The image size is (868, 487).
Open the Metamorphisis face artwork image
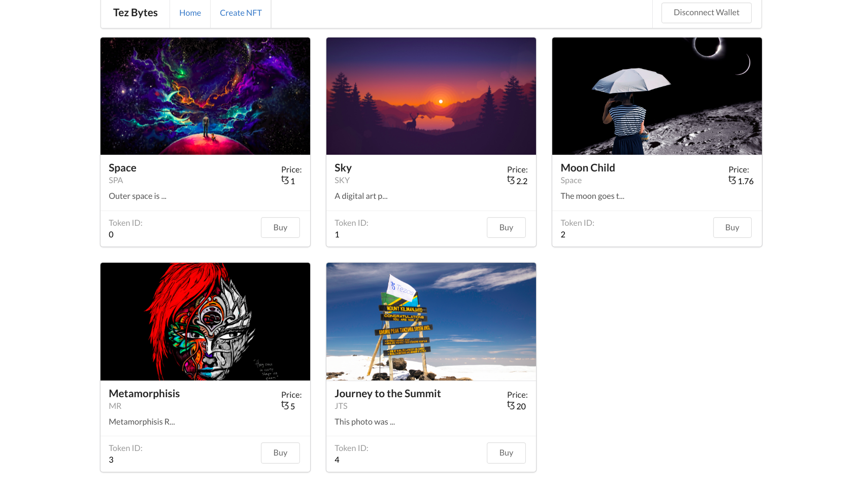click(x=205, y=322)
